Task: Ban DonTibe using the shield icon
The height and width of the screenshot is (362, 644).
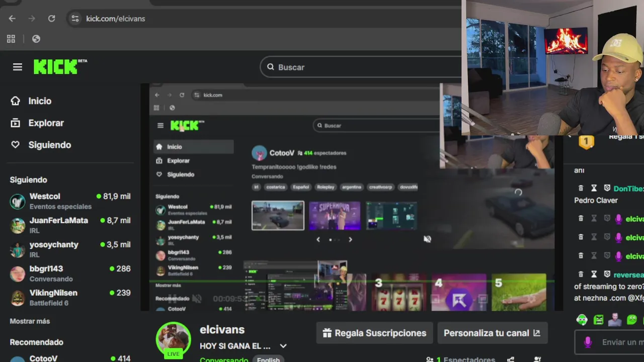Action: (607, 188)
